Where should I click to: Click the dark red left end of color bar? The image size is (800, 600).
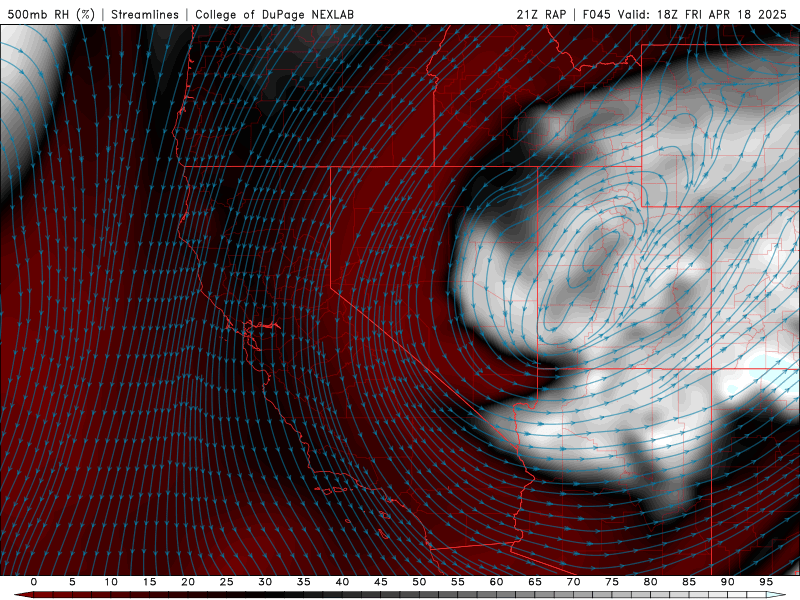click(24, 595)
